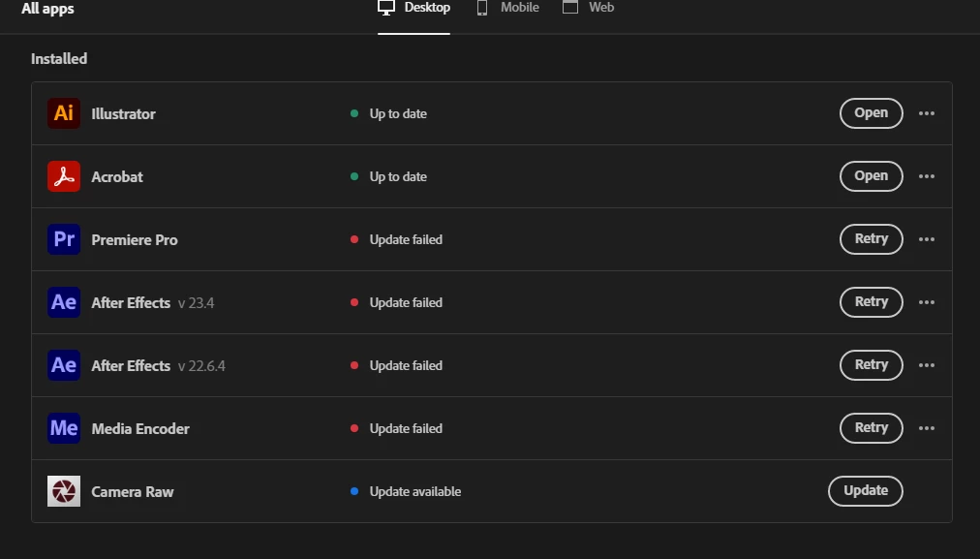The image size is (980, 559).
Task: Click the Camera Raw app icon
Action: [64, 491]
